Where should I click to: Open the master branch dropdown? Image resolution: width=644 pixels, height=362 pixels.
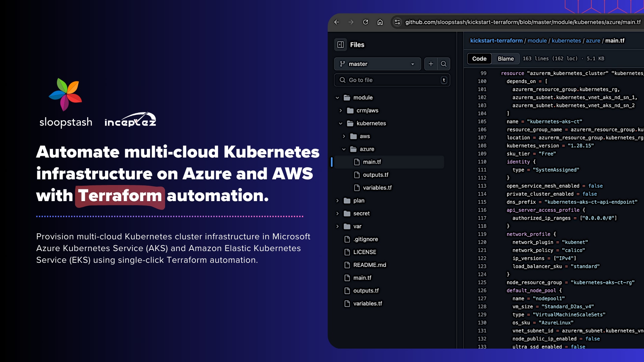click(377, 64)
